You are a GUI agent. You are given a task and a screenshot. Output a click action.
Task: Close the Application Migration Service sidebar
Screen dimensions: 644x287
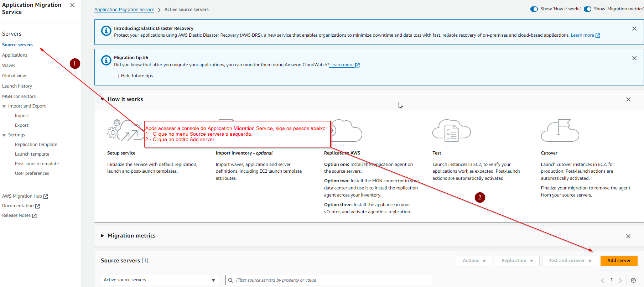(72, 5)
